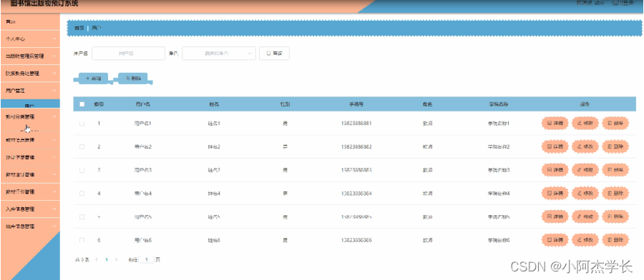644x280 pixels.
Task: Click the 退出登录 link at top right
Action: point(623,3)
